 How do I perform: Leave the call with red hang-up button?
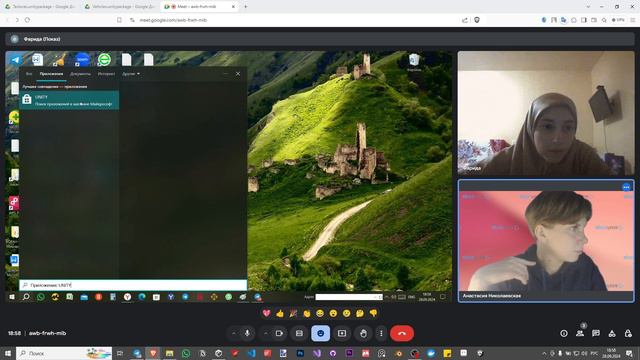point(402,333)
